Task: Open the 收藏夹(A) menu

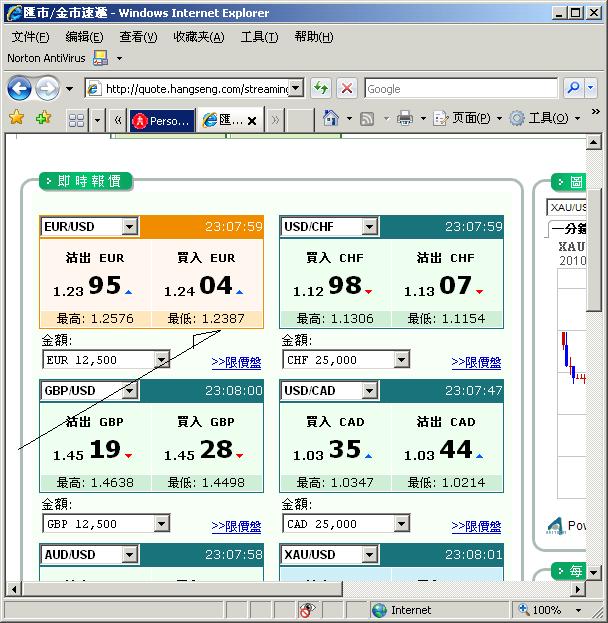Action: [x=198, y=37]
